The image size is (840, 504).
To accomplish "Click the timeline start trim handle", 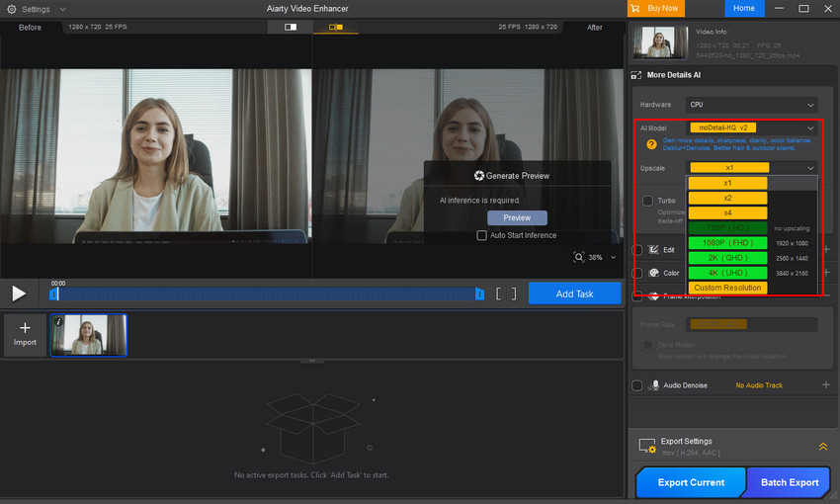I will pyautogui.click(x=53, y=294).
